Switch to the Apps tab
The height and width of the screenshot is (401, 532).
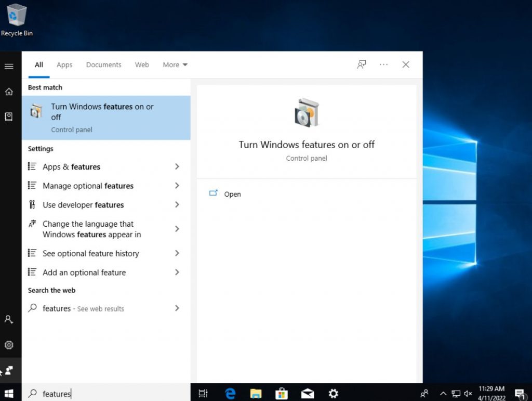(x=64, y=64)
